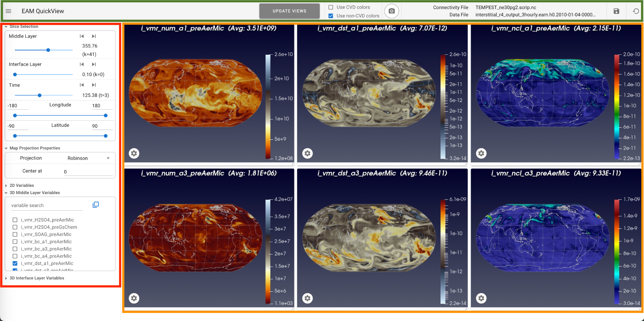Click the reset/refresh icon in top bar
The height and width of the screenshot is (321, 644).
pyautogui.click(x=636, y=11)
